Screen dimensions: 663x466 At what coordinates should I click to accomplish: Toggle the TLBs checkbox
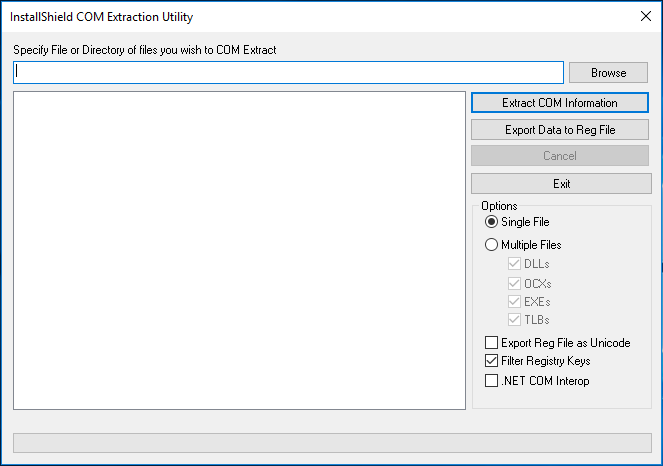click(514, 319)
